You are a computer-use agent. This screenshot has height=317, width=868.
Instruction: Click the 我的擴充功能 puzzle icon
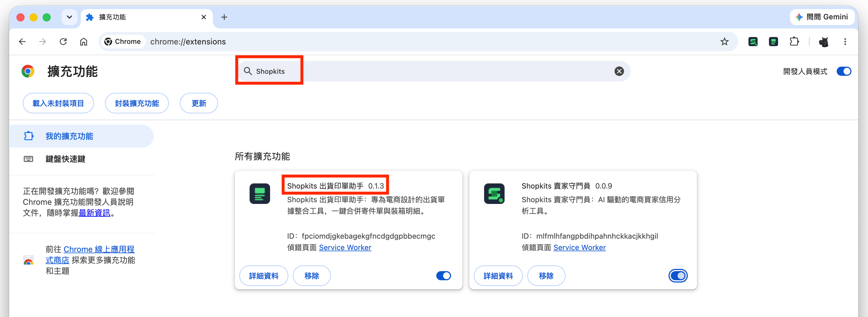(29, 136)
